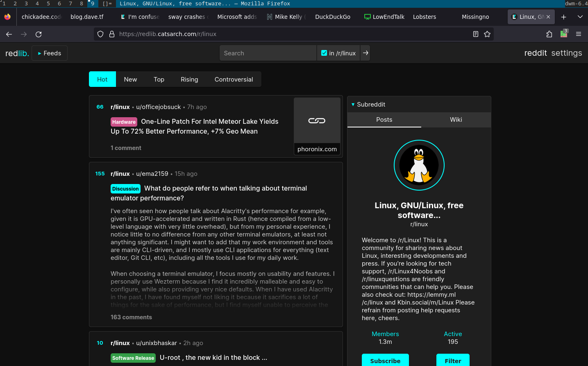Expand the Feeds dropdown

click(49, 53)
